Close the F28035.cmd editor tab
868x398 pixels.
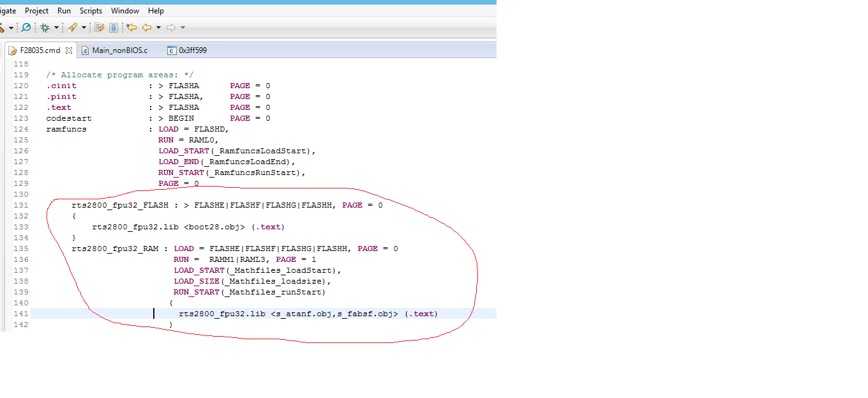click(68, 50)
